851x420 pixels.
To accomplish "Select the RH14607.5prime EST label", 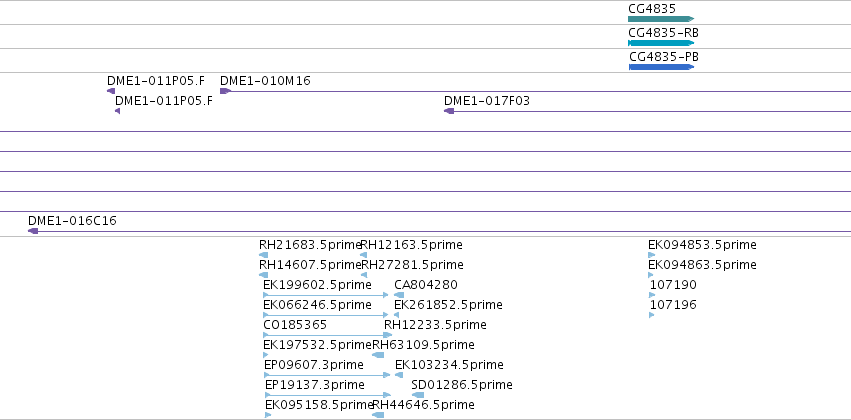I will point(310,265).
